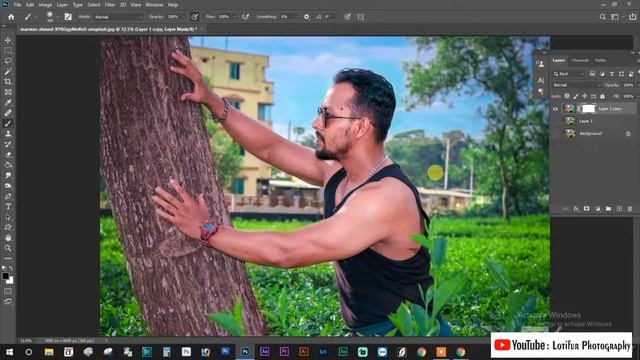Select the Eyedropper tool
The image size is (640, 360).
coord(8,102)
